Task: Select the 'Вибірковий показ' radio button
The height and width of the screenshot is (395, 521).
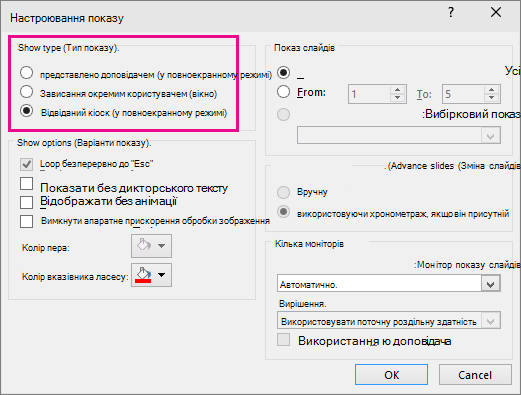Action: pyautogui.click(x=283, y=115)
